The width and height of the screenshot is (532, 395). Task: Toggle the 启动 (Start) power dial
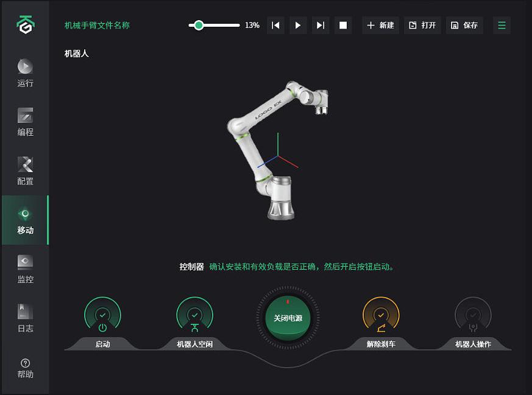tap(102, 315)
